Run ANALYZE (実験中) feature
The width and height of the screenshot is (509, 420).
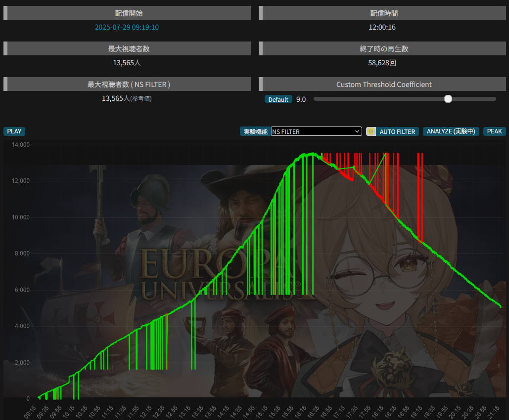451,131
